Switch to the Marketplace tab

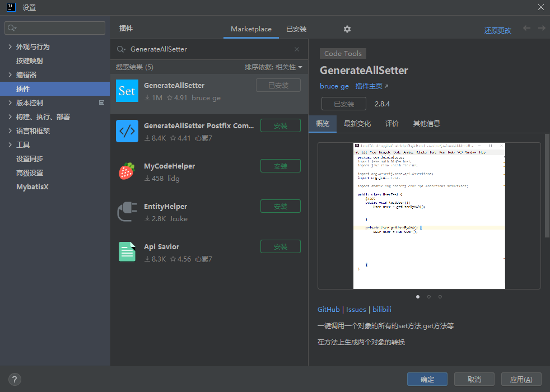coord(251,29)
